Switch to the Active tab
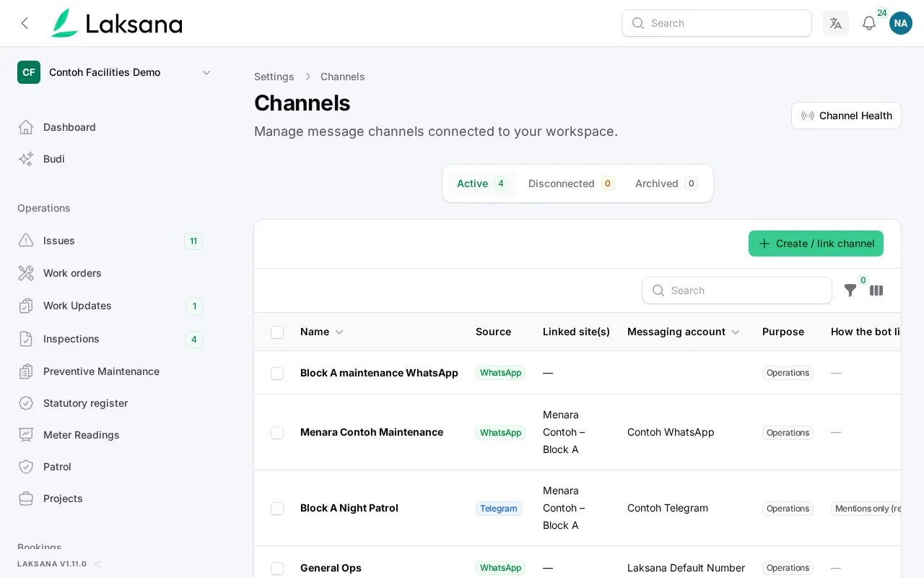This screenshot has width=924, height=578. click(482, 184)
